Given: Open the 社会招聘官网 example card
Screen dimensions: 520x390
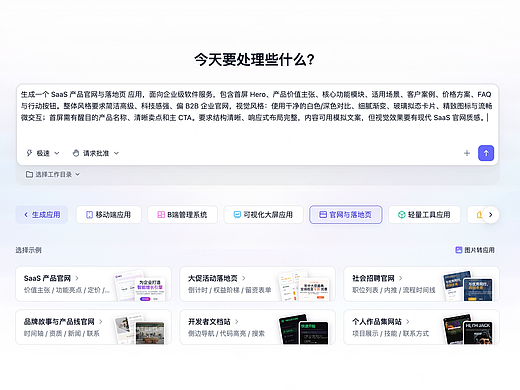Looking at the screenshot, I should (421, 284).
